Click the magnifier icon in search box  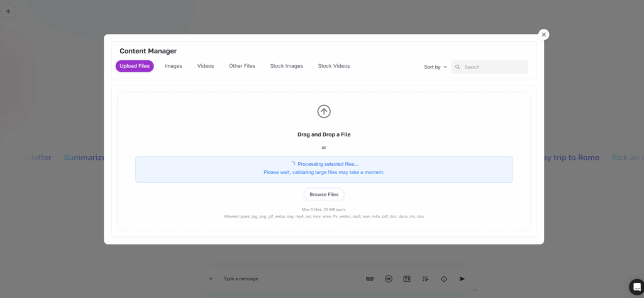coord(458,67)
